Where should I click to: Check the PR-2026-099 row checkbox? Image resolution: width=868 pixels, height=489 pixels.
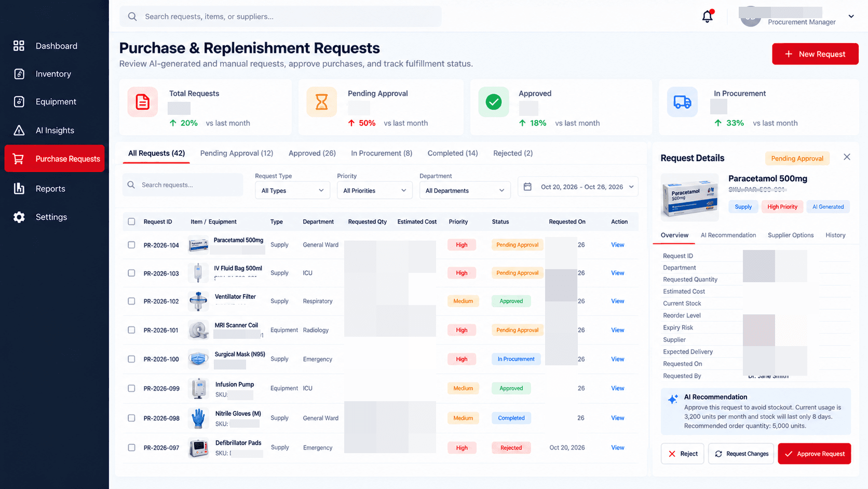tap(131, 388)
